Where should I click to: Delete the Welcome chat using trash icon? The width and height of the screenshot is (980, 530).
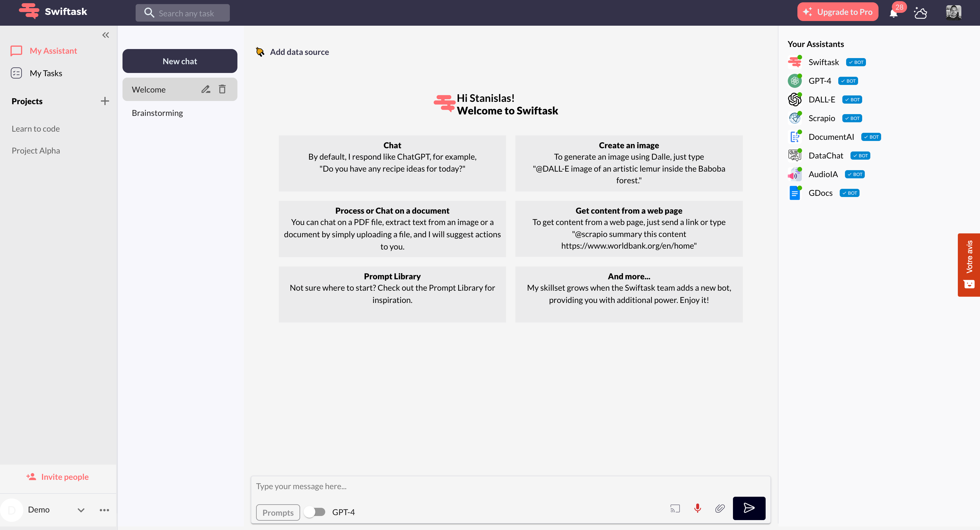pyautogui.click(x=222, y=89)
